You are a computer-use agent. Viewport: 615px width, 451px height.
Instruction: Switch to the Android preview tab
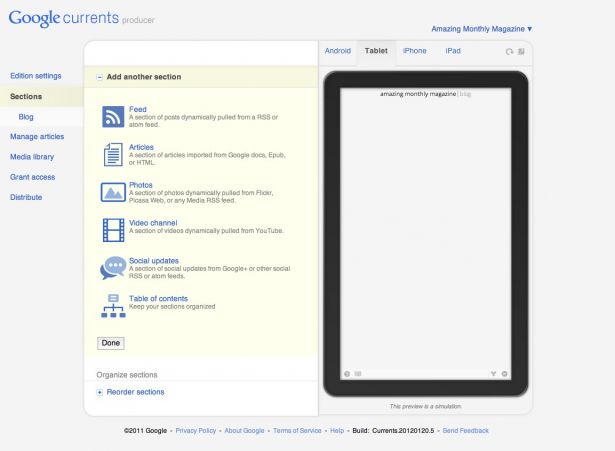point(338,51)
